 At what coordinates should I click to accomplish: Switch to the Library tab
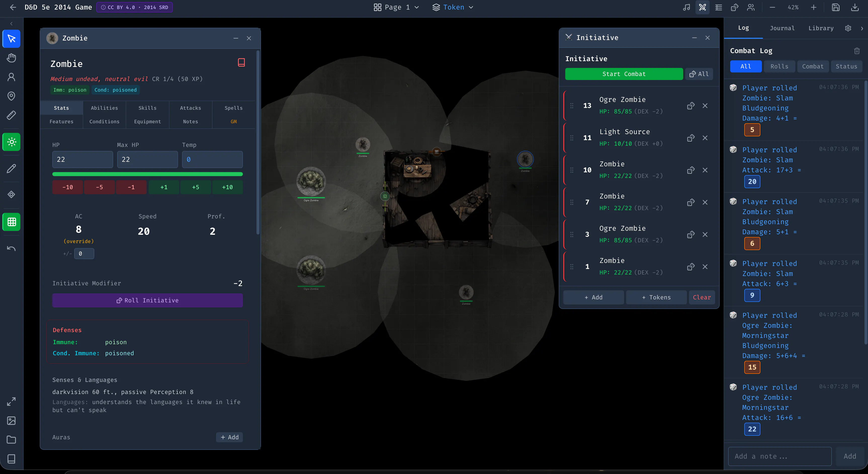(821, 28)
